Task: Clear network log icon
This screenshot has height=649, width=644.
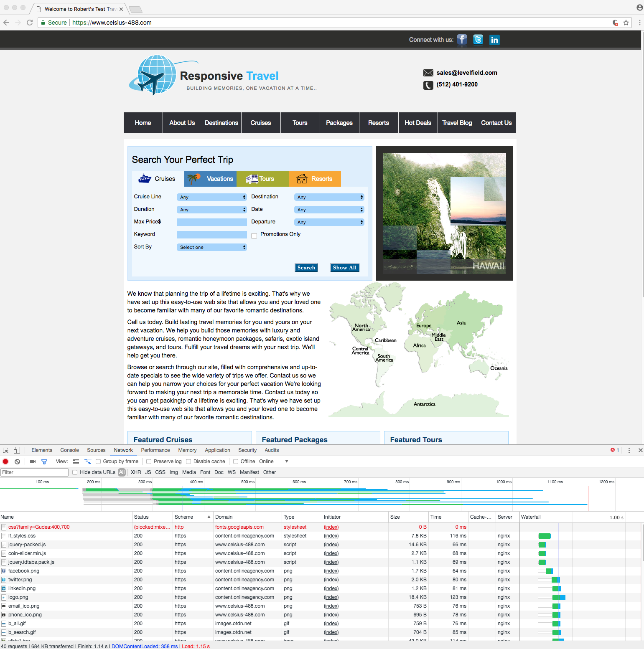Action: 17,461
